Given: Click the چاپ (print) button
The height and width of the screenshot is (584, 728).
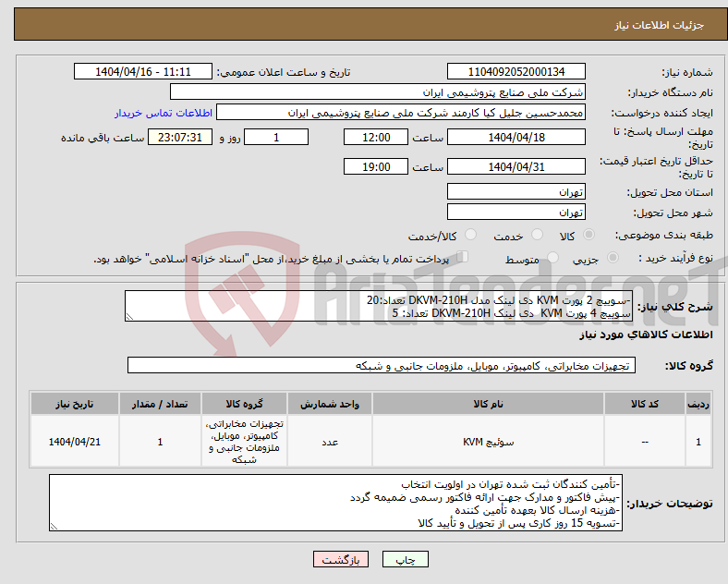Looking at the screenshot, I should pos(405,559).
